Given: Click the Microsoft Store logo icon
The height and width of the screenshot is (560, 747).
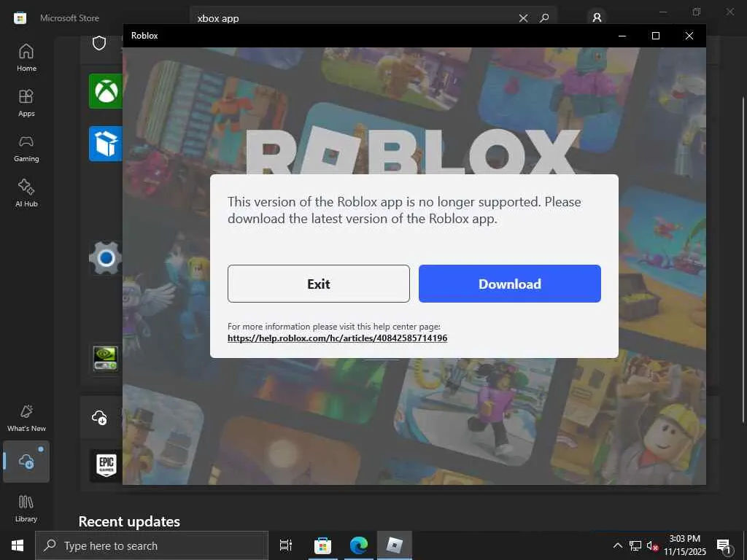Looking at the screenshot, I should click(20, 18).
